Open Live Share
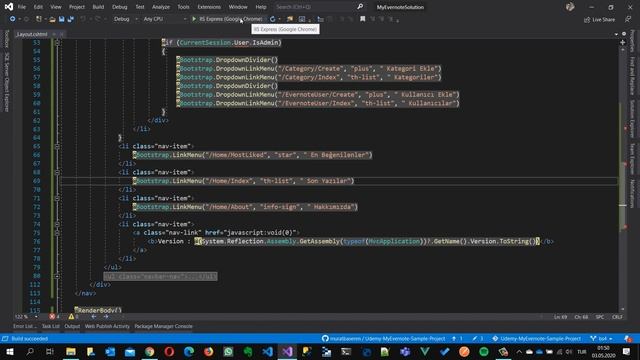 point(599,19)
